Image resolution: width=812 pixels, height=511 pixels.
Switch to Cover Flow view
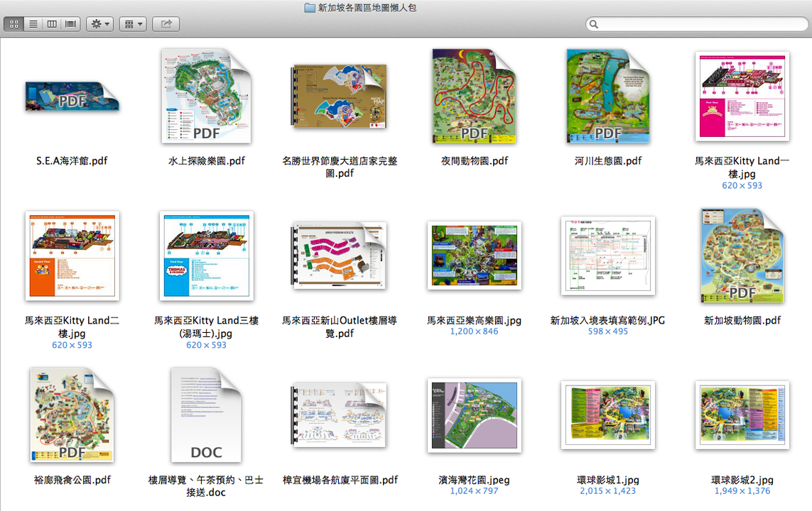(71, 24)
